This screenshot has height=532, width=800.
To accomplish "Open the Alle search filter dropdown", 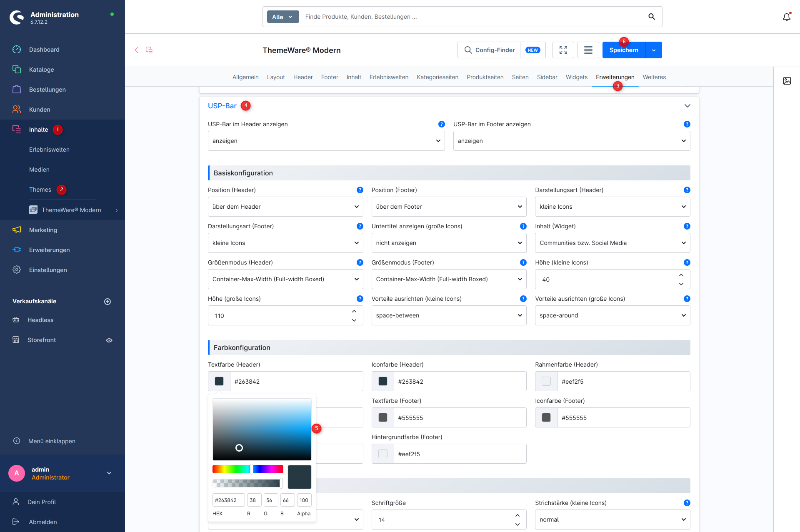I will coord(283,17).
